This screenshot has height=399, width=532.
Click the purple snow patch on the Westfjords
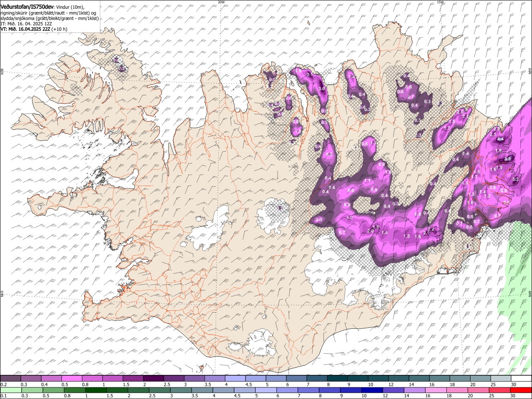pos(119,64)
